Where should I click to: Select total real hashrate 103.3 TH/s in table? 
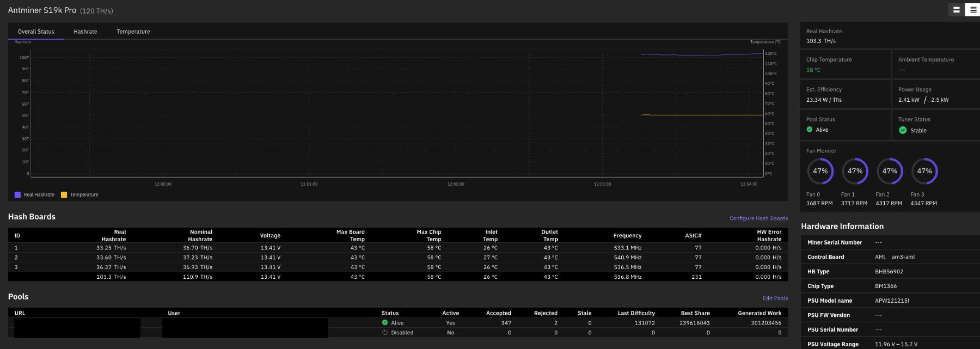[111, 277]
